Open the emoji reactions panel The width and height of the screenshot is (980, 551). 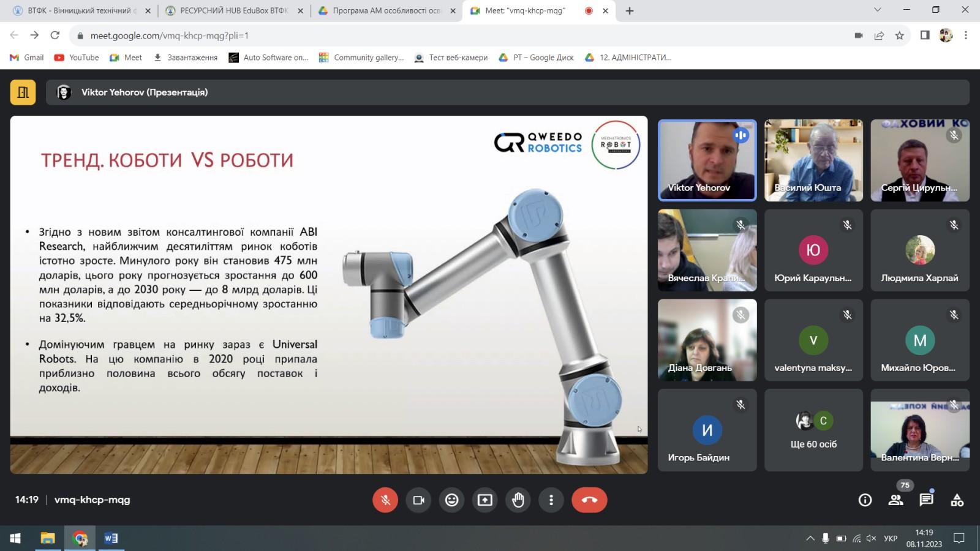coord(451,500)
